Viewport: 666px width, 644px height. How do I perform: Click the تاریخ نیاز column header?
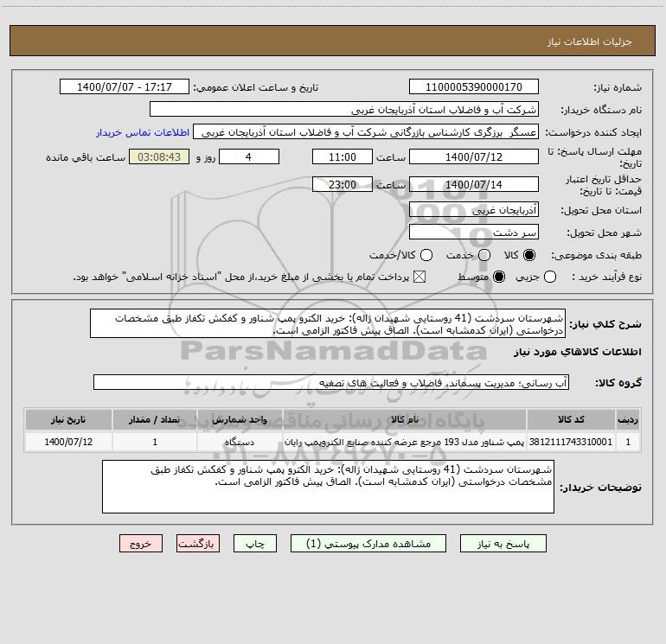pos(68,419)
